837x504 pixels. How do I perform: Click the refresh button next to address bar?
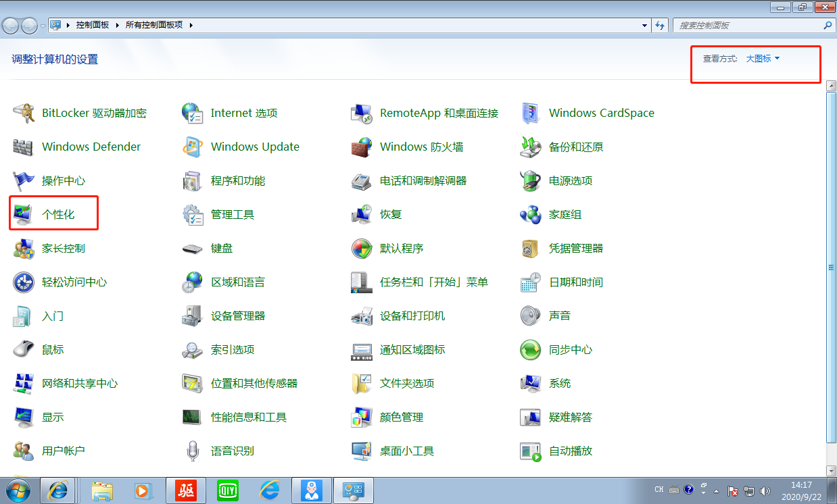(660, 25)
